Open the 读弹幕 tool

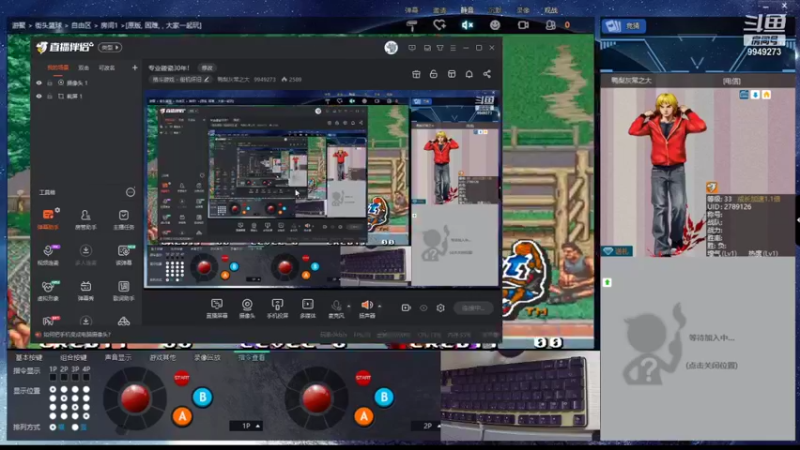(x=123, y=255)
